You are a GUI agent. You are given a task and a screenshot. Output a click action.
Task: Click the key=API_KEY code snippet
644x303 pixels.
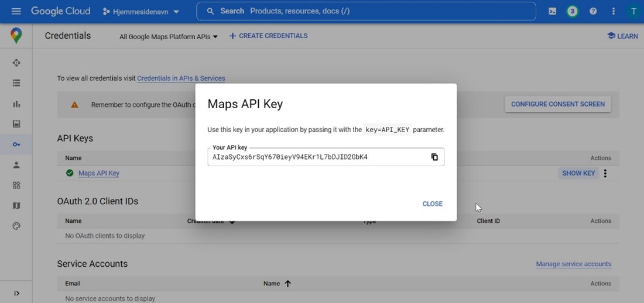pos(388,130)
